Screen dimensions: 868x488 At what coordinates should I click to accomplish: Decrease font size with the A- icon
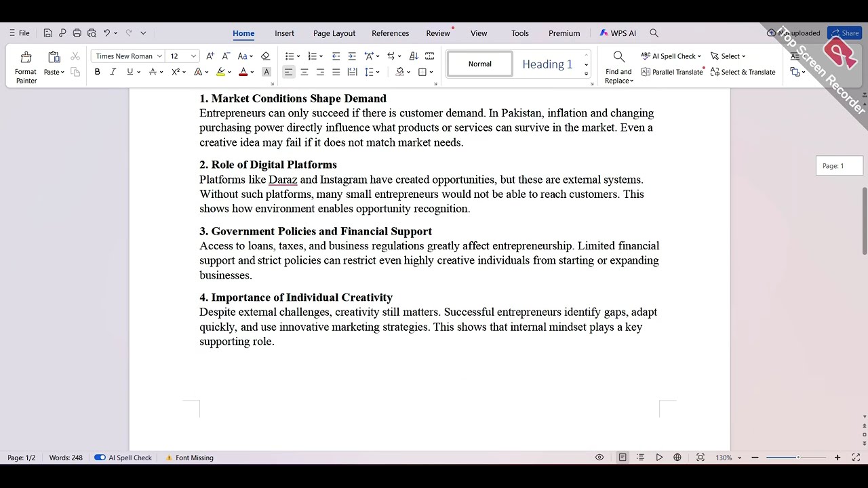click(226, 56)
